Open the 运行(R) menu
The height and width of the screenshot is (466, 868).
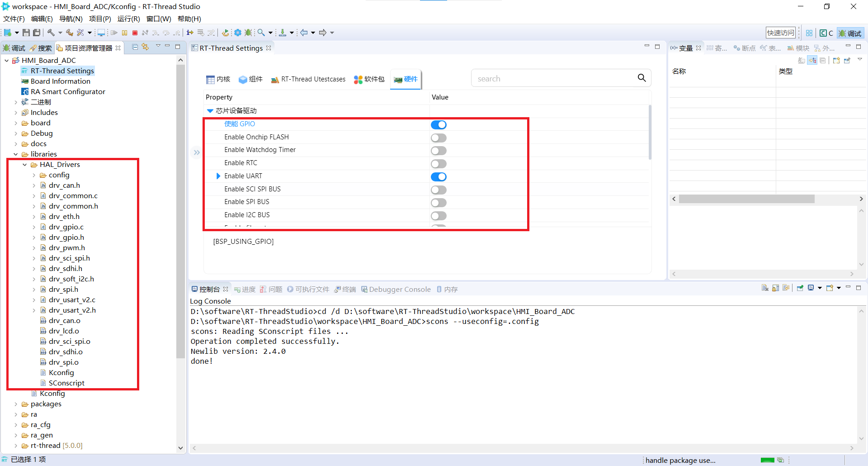point(129,19)
